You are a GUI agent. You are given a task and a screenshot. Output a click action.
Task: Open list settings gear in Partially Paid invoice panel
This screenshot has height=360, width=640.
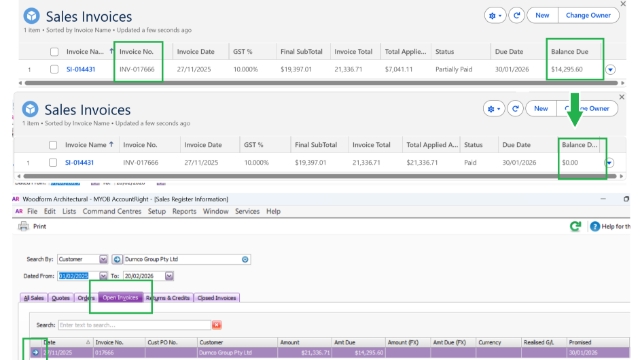pos(495,16)
